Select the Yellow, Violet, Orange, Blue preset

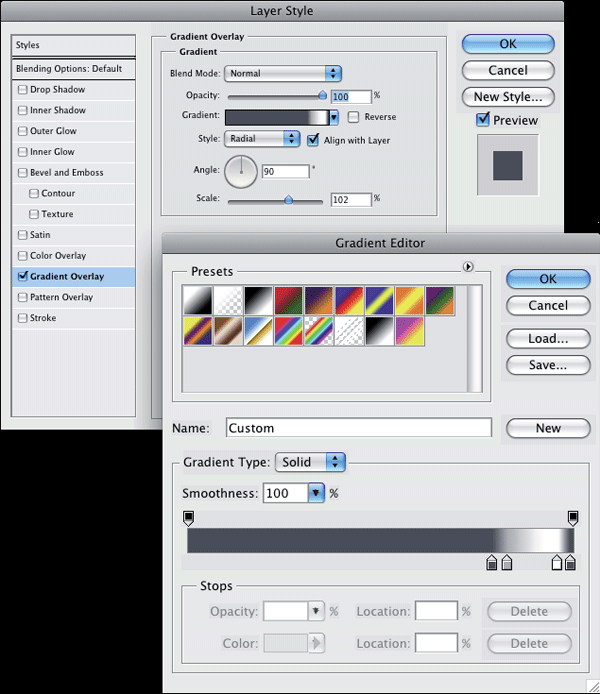click(198, 331)
